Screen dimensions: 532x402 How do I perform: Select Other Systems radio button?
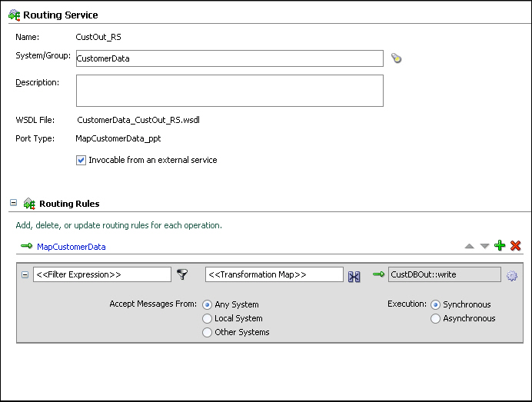[207, 333]
